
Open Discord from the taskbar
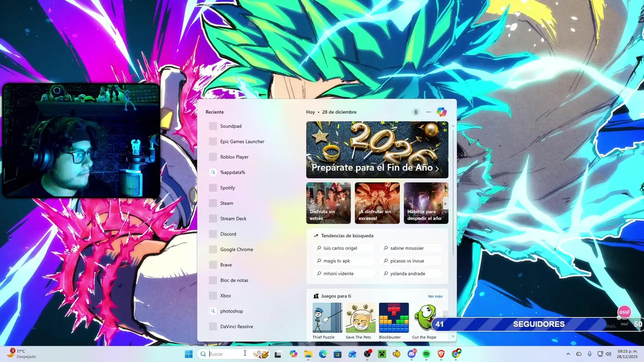412,354
